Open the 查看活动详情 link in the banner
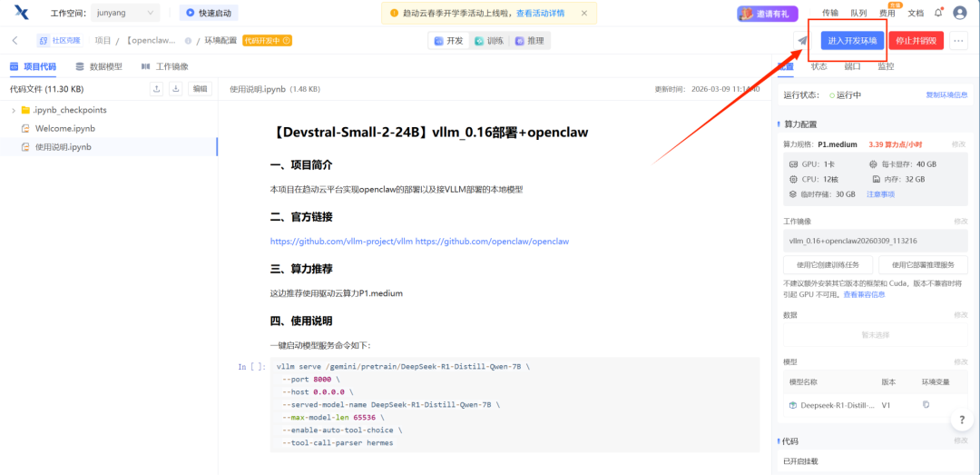 click(x=541, y=13)
